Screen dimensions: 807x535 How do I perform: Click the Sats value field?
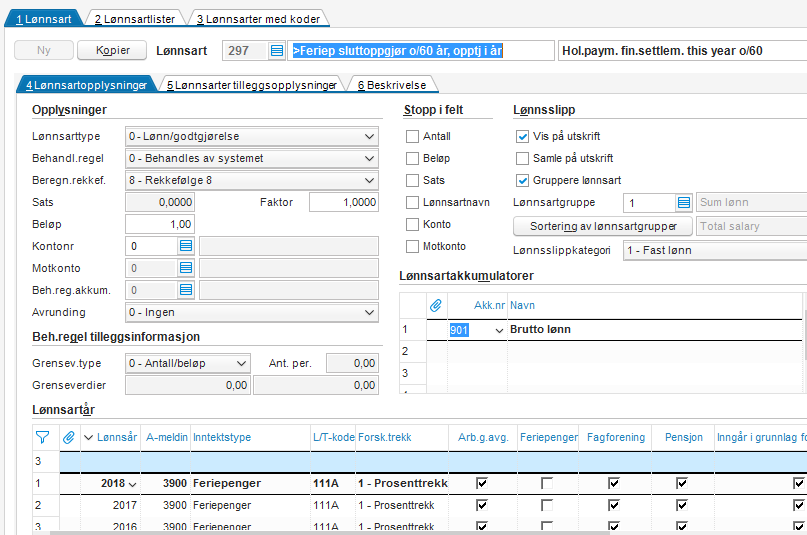[160, 203]
